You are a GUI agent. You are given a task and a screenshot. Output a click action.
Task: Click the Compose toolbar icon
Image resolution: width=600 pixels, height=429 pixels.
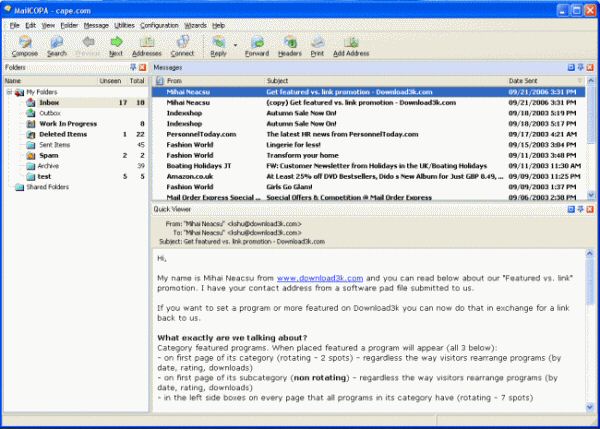(25, 46)
